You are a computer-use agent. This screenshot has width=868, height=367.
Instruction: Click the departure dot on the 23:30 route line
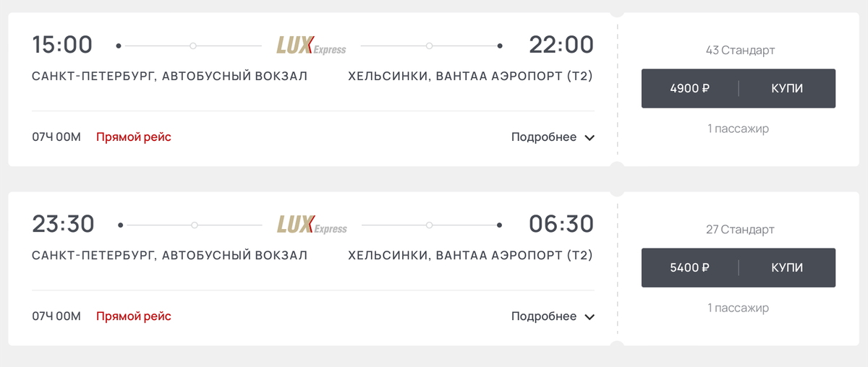coord(120,225)
